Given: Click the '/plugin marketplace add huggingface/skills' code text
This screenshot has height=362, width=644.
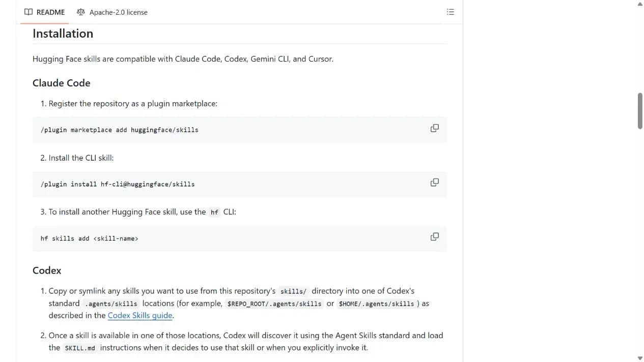Looking at the screenshot, I should [x=119, y=130].
